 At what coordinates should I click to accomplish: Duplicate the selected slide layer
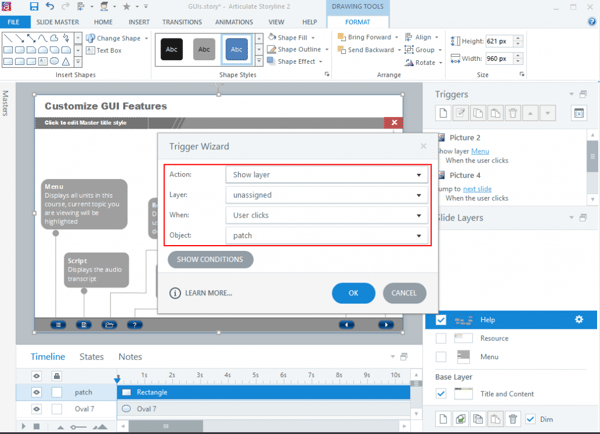pos(461,419)
